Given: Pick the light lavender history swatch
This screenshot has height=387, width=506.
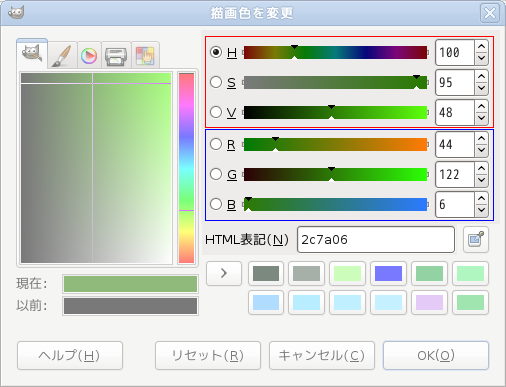Looking at the screenshot, I should click(x=429, y=302).
